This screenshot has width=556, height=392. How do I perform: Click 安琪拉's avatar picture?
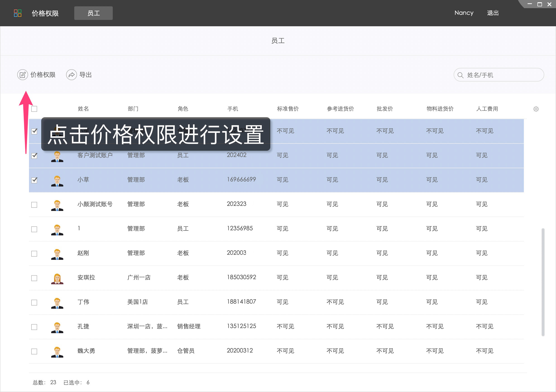pos(57,278)
